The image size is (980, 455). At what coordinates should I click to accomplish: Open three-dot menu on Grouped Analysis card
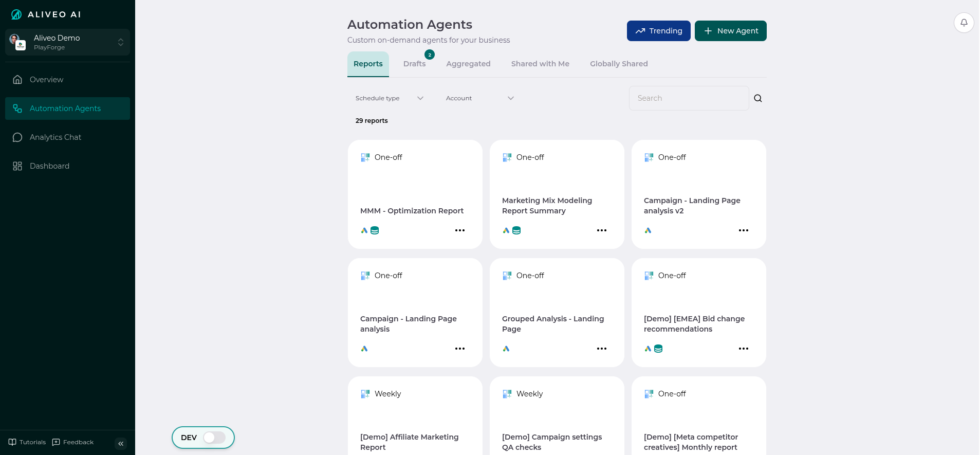click(601, 349)
